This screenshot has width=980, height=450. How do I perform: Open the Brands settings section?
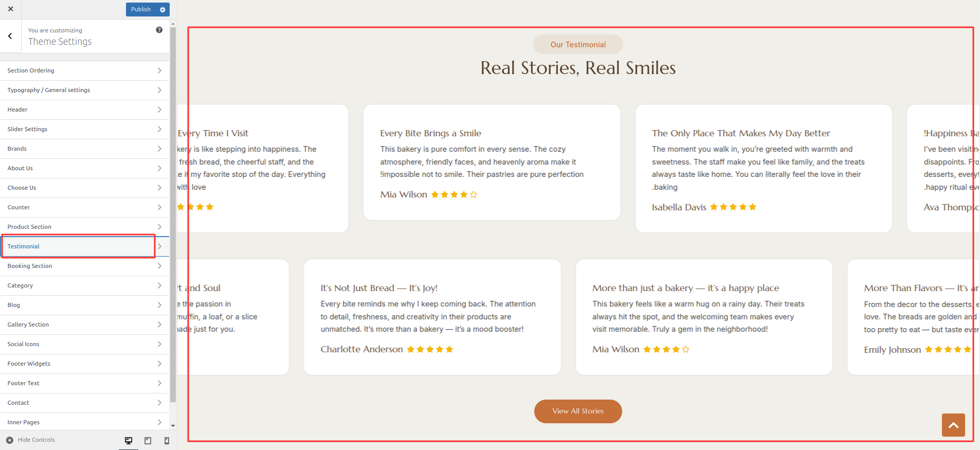pyautogui.click(x=84, y=149)
